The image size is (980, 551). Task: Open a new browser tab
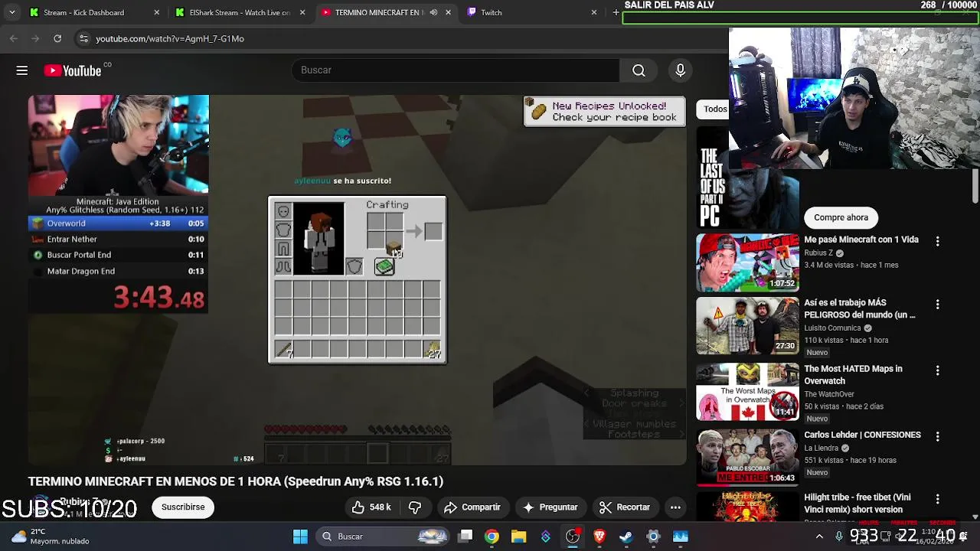pyautogui.click(x=616, y=12)
